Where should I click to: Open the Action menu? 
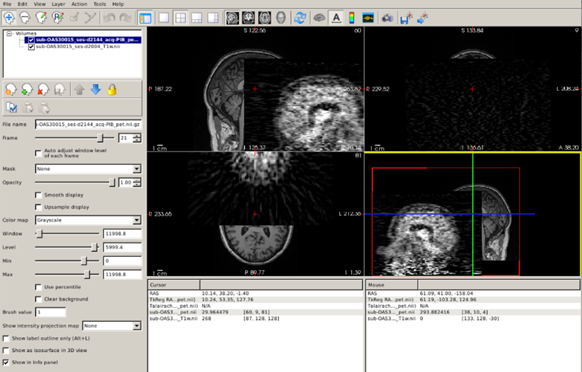coord(79,4)
